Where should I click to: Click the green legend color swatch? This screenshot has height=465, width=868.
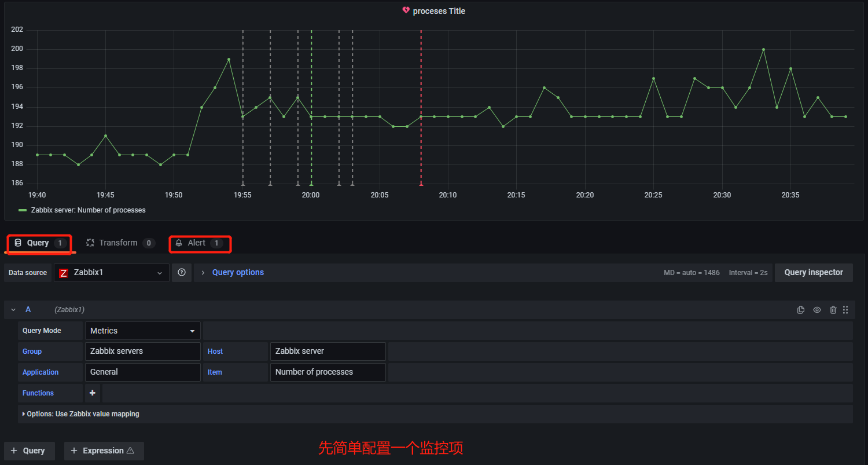coord(23,210)
